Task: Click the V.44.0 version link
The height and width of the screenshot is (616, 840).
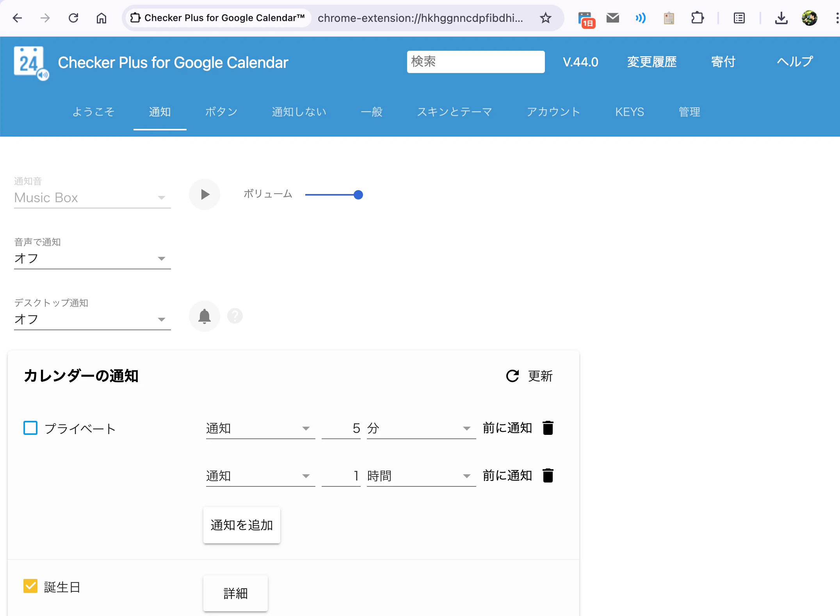Action: (x=580, y=62)
